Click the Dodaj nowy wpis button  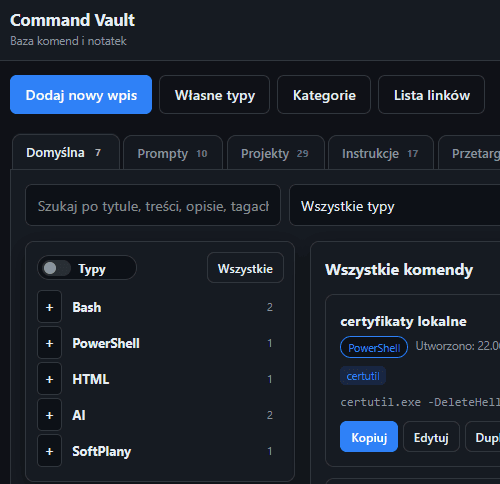pyautogui.click(x=81, y=95)
